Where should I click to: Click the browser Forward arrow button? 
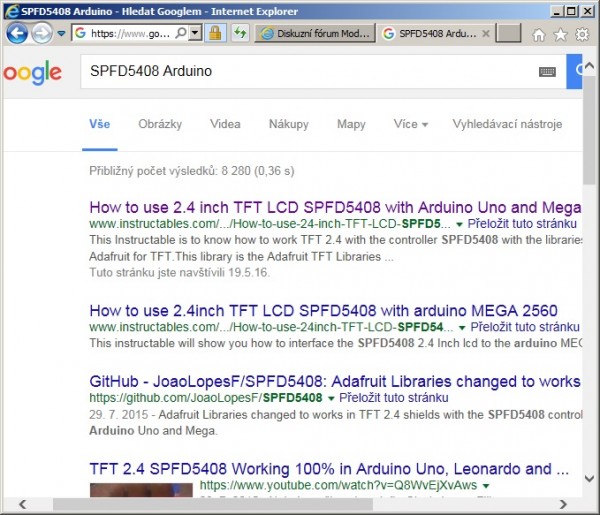[x=41, y=33]
